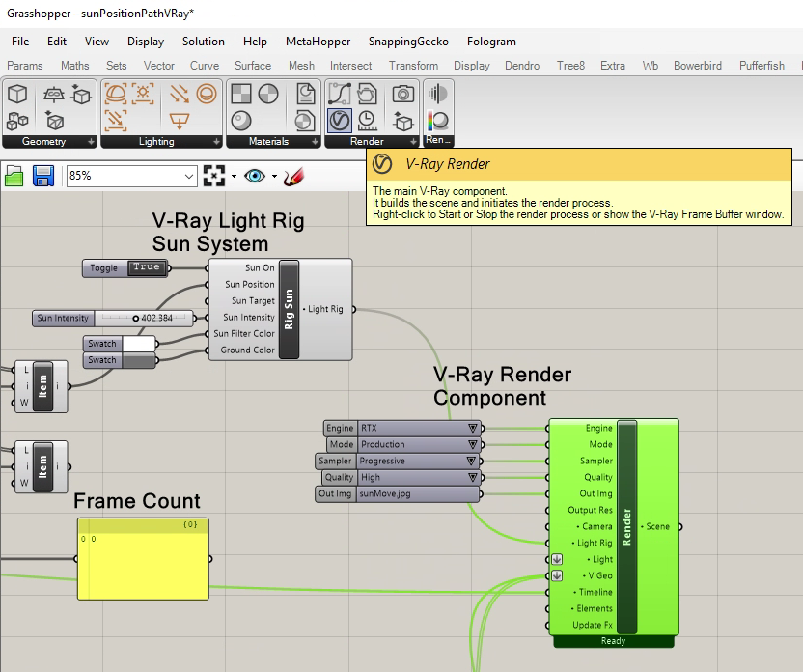Image resolution: width=803 pixels, height=672 pixels.
Task: Adjust the Sun Intensity slider knob
Action: pos(136,318)
